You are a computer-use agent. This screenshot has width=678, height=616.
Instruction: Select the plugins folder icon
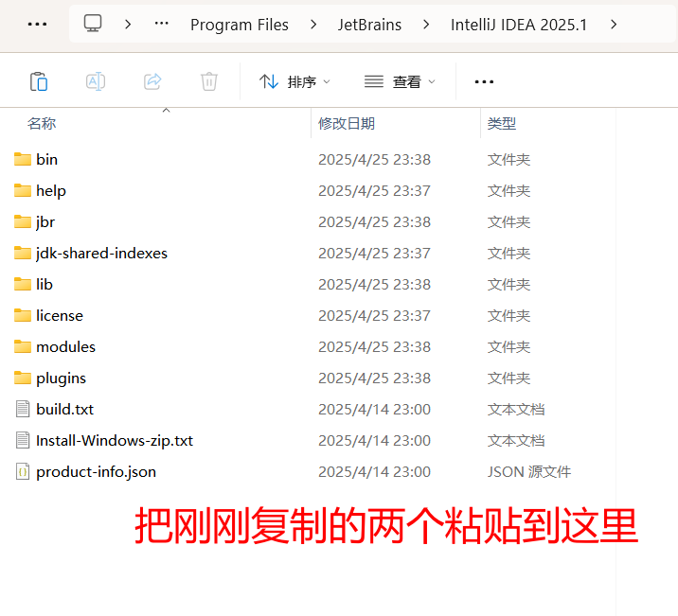point(23,378)
